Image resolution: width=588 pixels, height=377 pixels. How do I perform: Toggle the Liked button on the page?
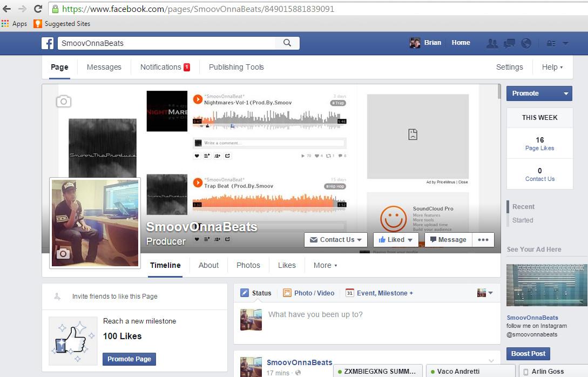[x=396, y=239]
